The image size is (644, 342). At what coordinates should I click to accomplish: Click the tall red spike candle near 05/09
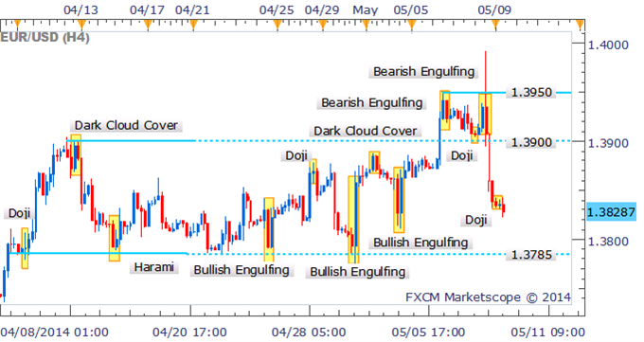tap(486, 99)
